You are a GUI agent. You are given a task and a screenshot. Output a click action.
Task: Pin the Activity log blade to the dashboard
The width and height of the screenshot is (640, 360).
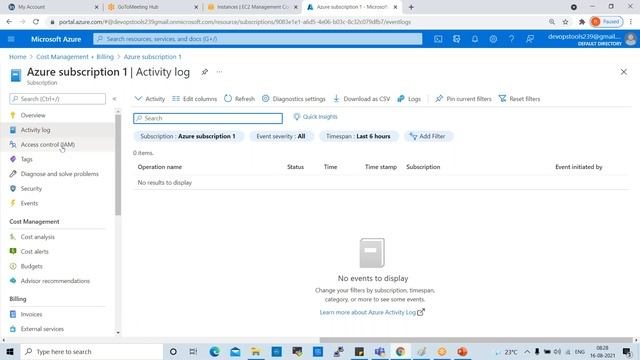pos(204,72)
